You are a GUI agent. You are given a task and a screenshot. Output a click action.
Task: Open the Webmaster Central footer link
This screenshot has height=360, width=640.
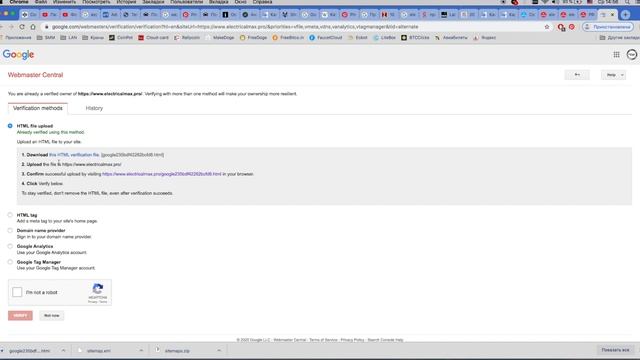click(289, 340)
